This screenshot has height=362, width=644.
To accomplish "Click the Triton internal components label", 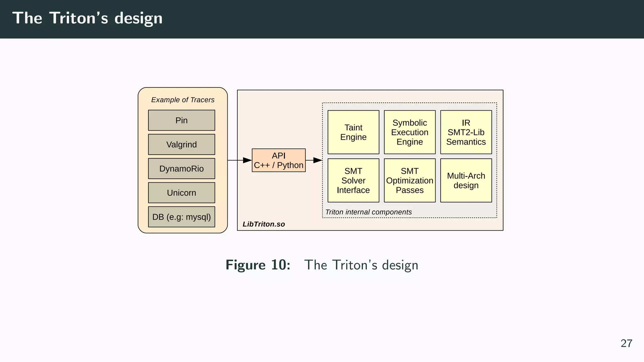I will 368,212.
